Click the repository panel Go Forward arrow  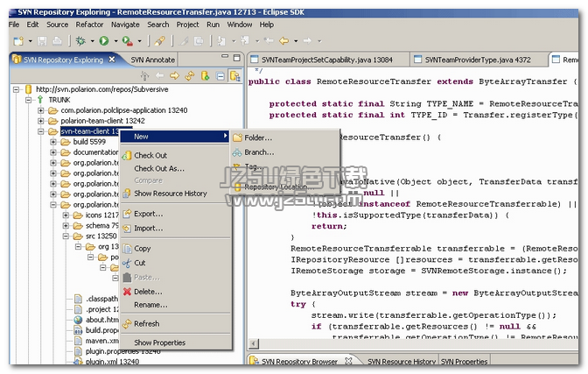(x=174, y=76)
